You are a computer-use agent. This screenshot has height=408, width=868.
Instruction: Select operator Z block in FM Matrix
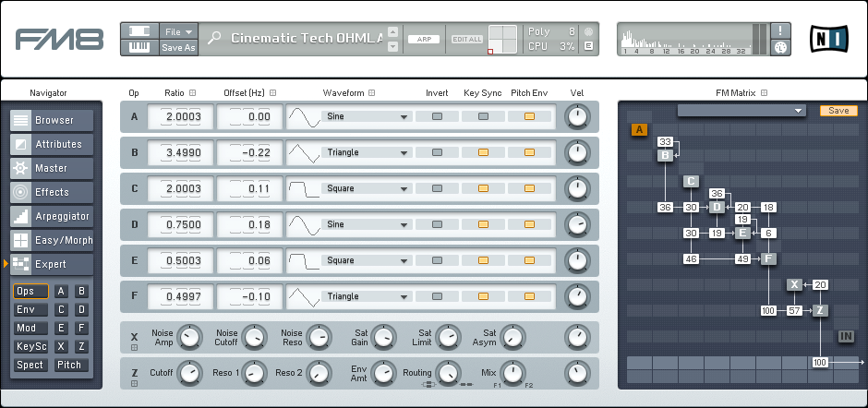(x=820, y=310)
